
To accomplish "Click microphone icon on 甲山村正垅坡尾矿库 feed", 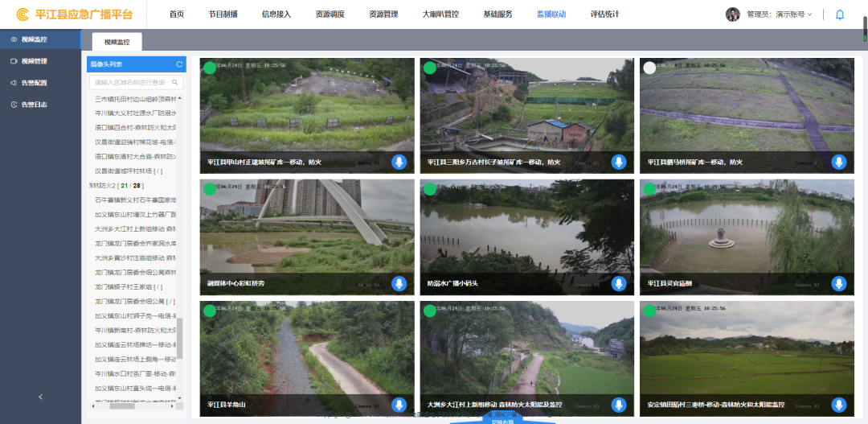I will pyautogui.click(x=399, y=162).
